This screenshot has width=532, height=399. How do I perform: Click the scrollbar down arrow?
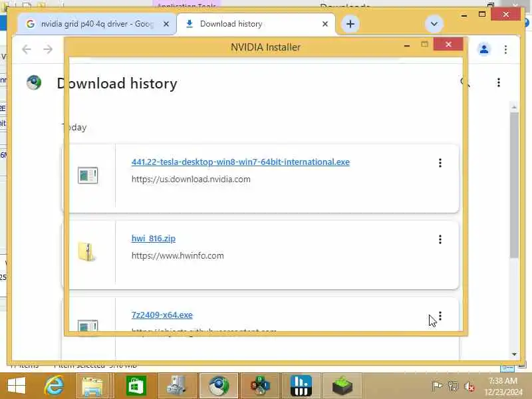coord(514,354)
